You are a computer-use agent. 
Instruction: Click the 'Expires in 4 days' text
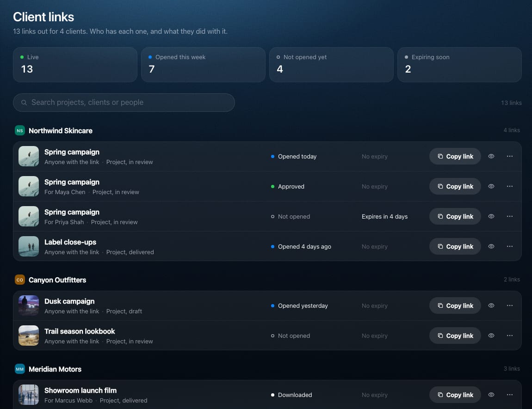(x=384, y=216)
